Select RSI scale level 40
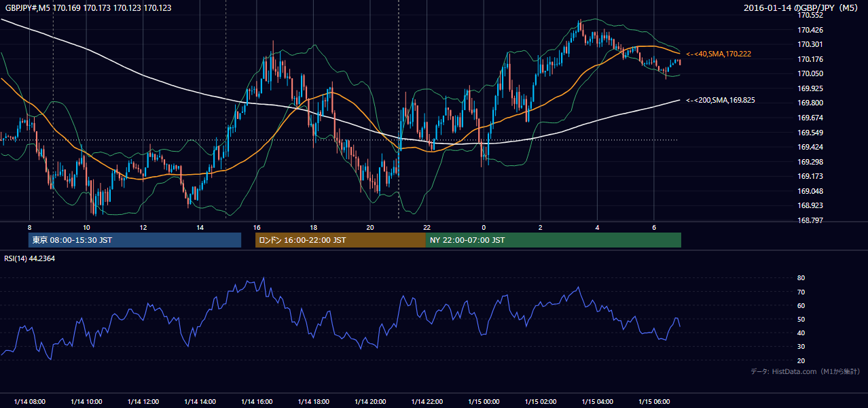 [801, 333]
